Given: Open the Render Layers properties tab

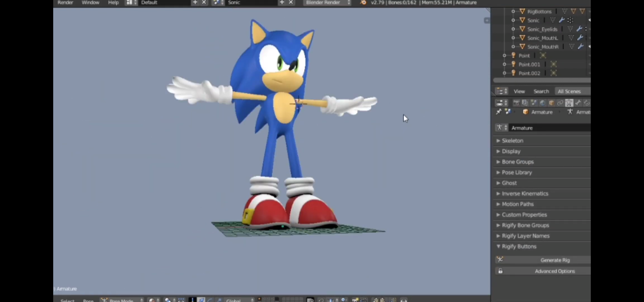Looking at the screenshot, I should [525, 103].
